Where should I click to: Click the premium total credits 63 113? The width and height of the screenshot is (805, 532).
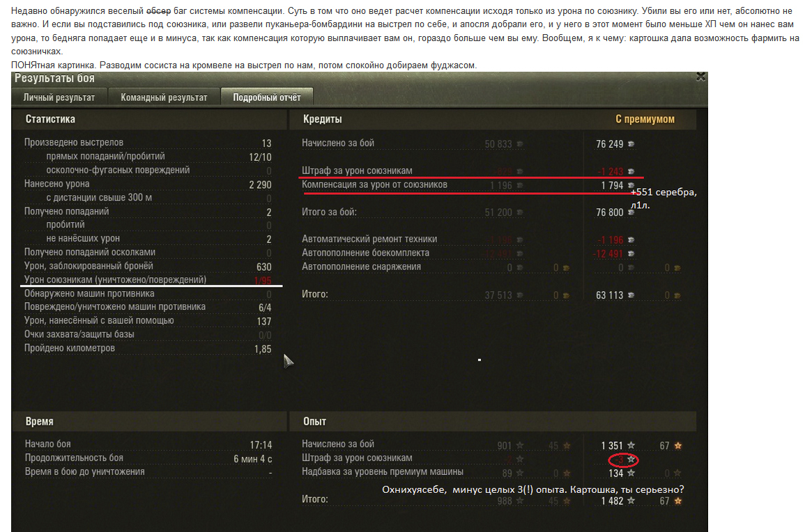coord(609,295)
